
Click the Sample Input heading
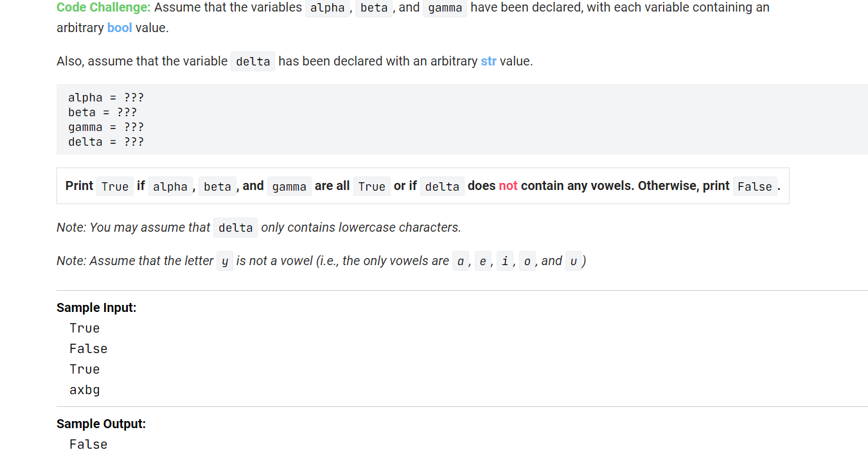[96, 307]
